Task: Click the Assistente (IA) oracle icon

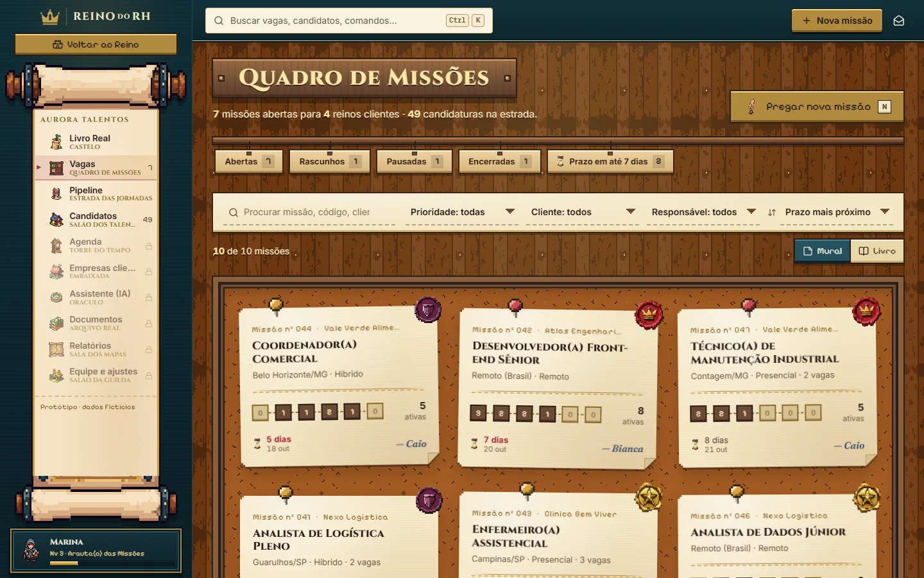Action: click(x=56, y=297)
